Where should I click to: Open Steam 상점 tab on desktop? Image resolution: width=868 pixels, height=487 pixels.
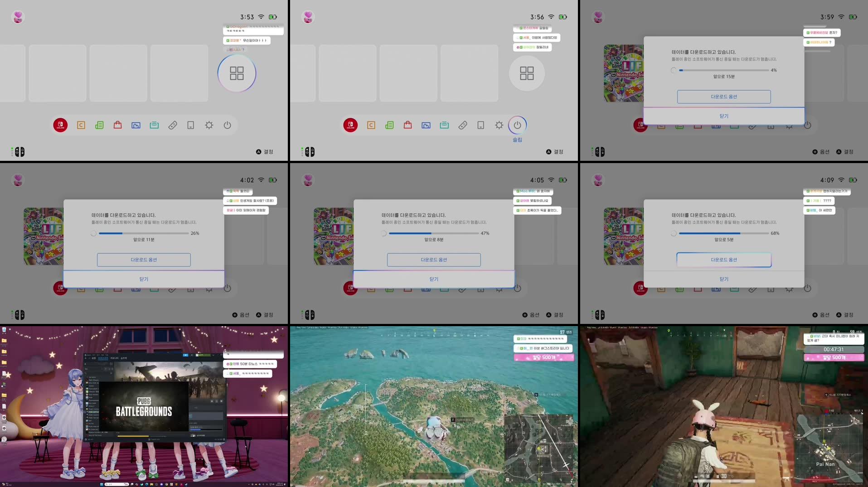click(94, 358)
